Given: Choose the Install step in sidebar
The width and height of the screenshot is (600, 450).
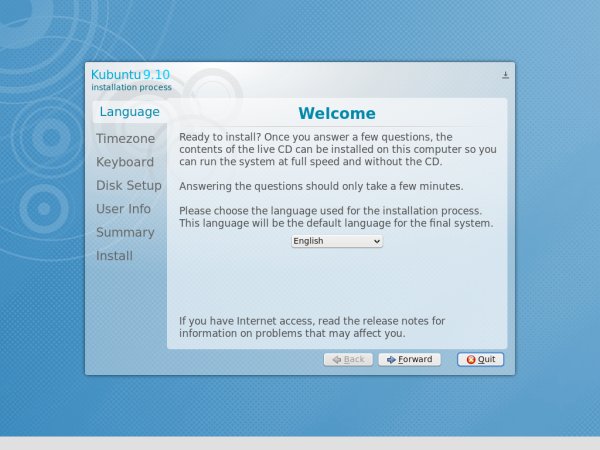Looking at the screenshot, I should click(x=114, y=256).
